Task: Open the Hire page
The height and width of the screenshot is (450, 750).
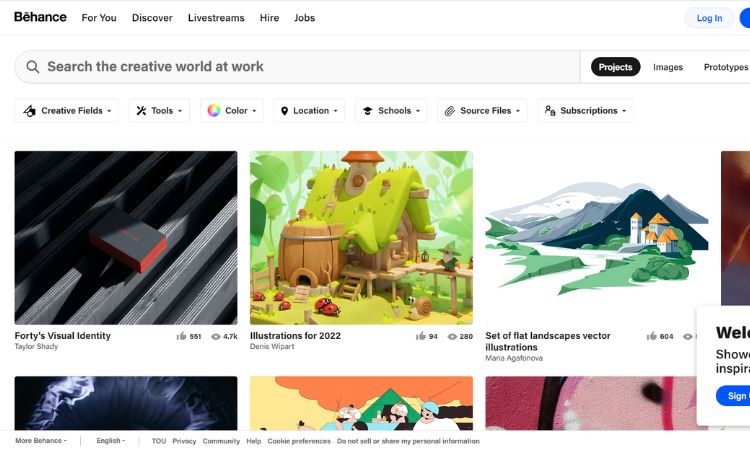Action: coord(269,18)
